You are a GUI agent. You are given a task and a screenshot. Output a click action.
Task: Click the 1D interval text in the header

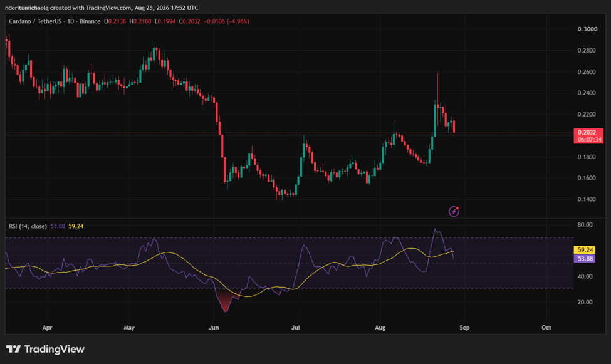[x=71, y=21]
